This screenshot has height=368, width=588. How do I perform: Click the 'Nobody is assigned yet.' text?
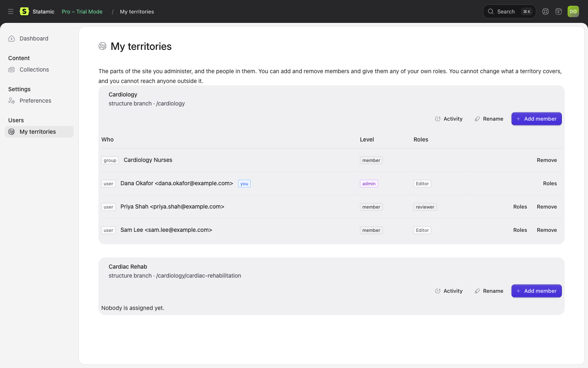click(133, 308)
